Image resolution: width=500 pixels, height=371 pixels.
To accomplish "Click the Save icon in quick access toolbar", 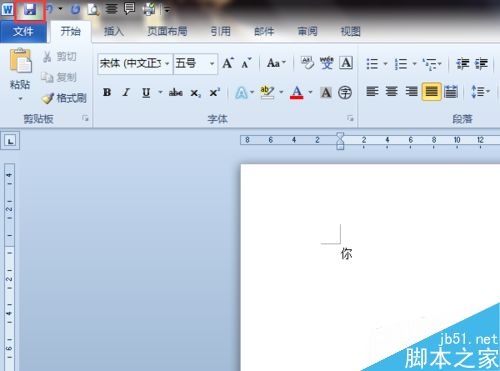I will click(30, 10).
